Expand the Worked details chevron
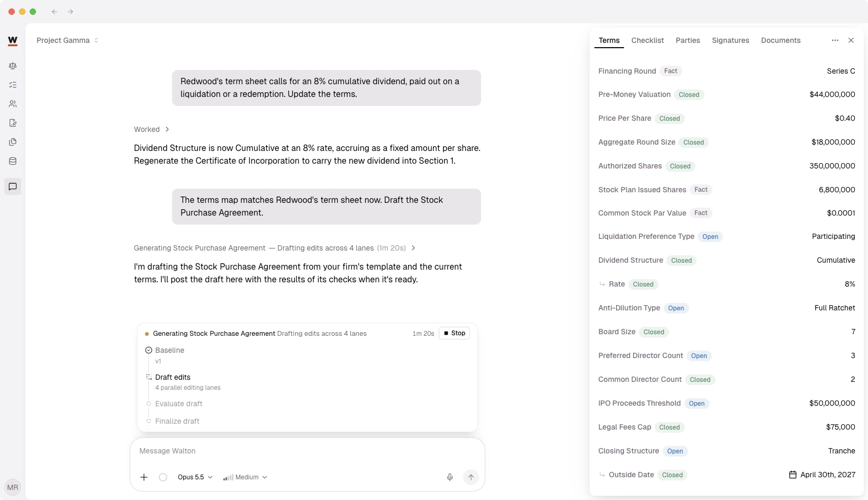 point(167,129)
